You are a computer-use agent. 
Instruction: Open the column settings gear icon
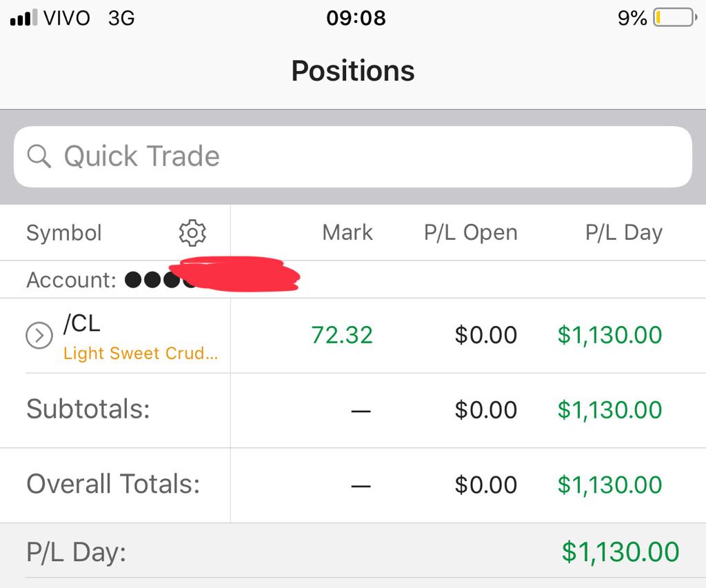[x=192, y=233]
